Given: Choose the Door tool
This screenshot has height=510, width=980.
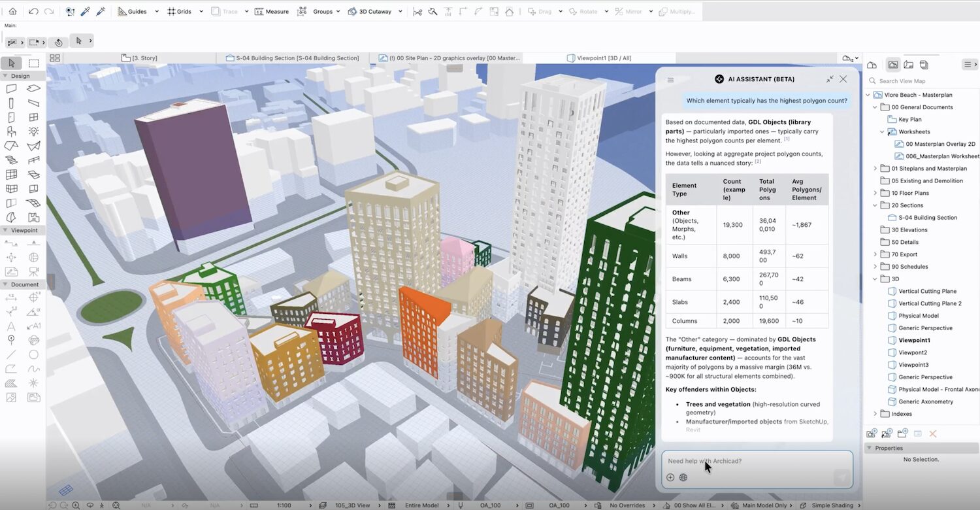Looking at the screenshot, I should click(11, 117).
